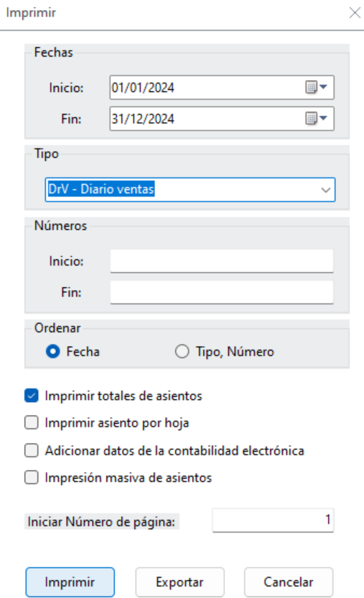The image size is (364, 598).
Task: Select Fecha ordering radio button
Action: point(52,351)
